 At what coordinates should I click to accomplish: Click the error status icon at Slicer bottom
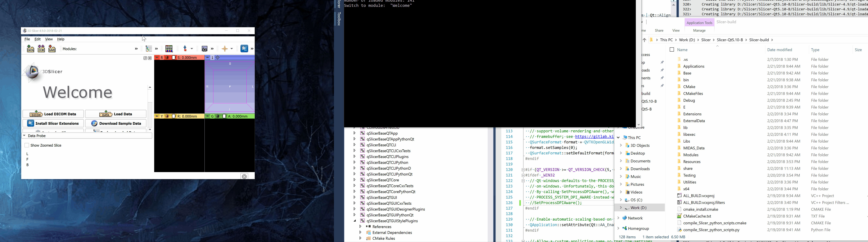[245, 176]
